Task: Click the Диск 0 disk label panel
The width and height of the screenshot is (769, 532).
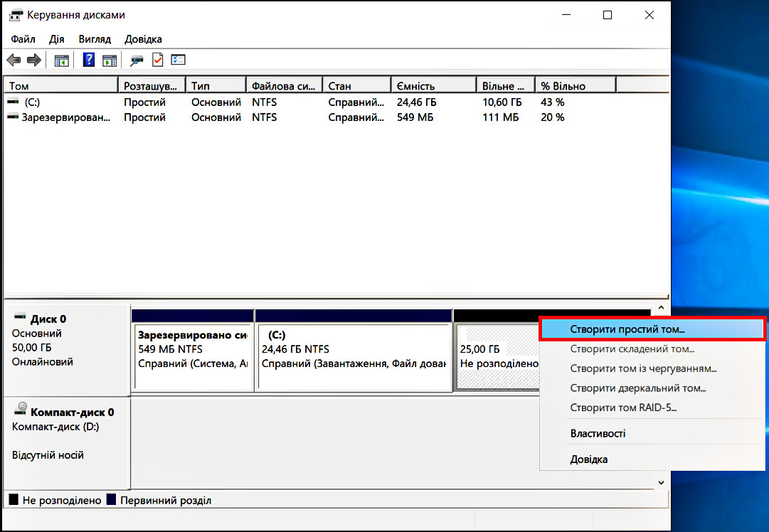Action: tap(67, 350)
